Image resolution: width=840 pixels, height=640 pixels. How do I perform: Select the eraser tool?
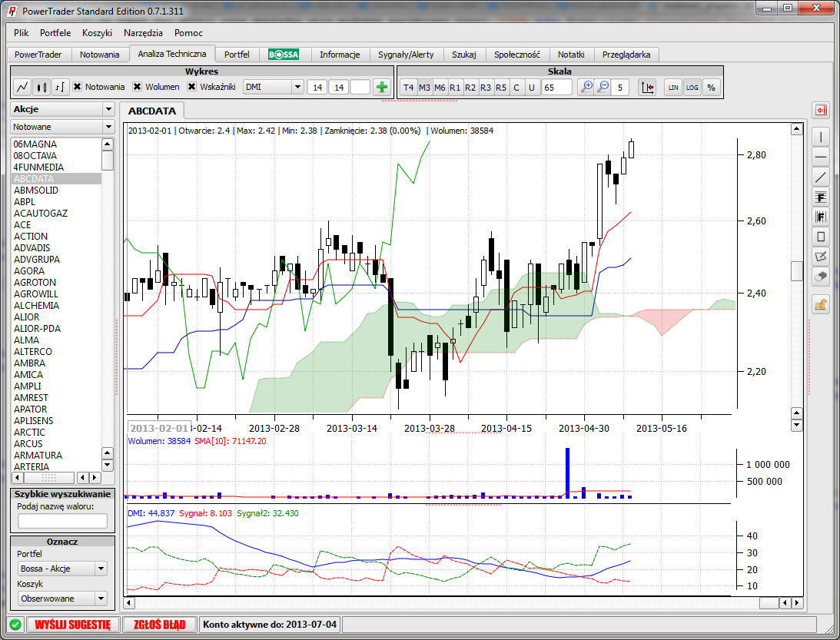(x=821, y=277)
